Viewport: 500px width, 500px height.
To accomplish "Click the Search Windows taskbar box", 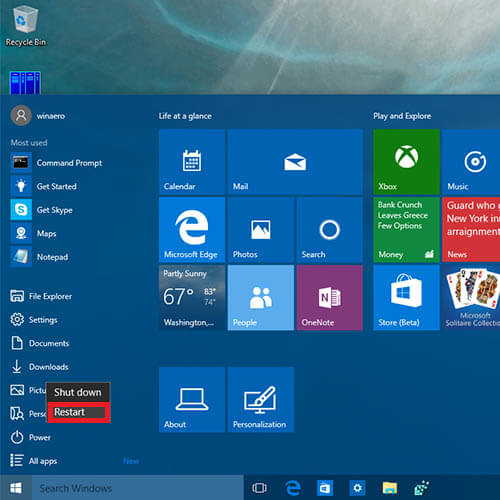I will point(138,488).
